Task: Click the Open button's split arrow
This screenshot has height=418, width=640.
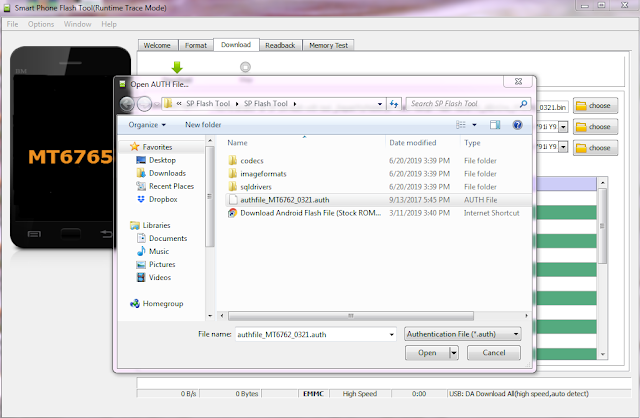Action: click(454, 353)
